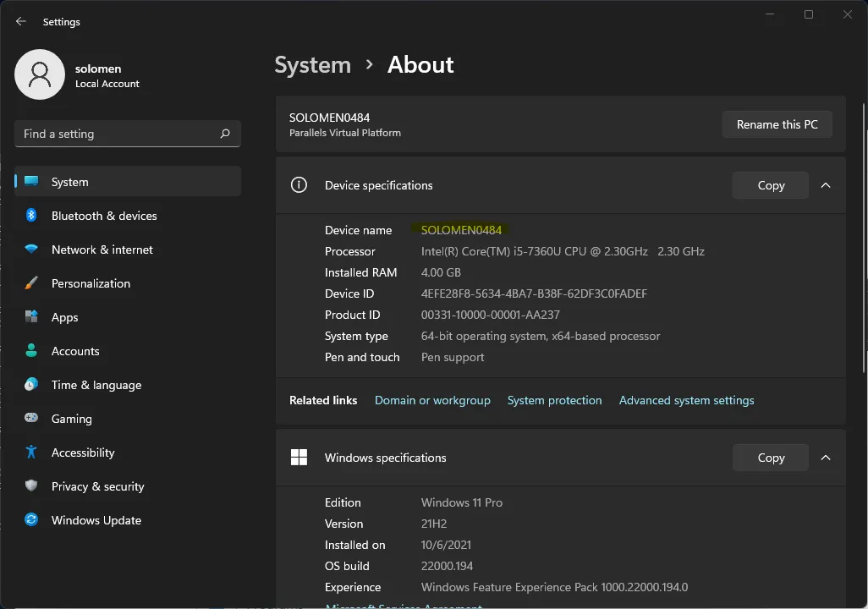
Task: Click the Intel Core i5-7360U processor value
Action: 563,251
